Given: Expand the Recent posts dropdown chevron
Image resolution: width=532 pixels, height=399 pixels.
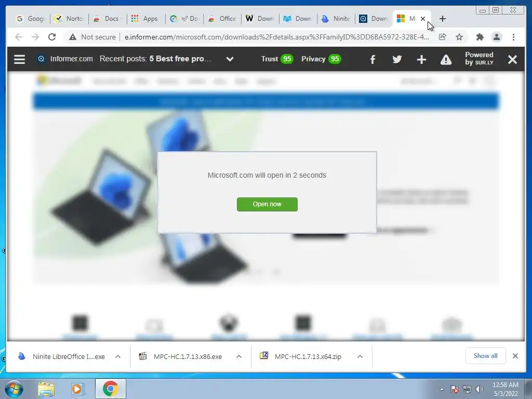Looking at the screenshot, I should click(230, 59).
